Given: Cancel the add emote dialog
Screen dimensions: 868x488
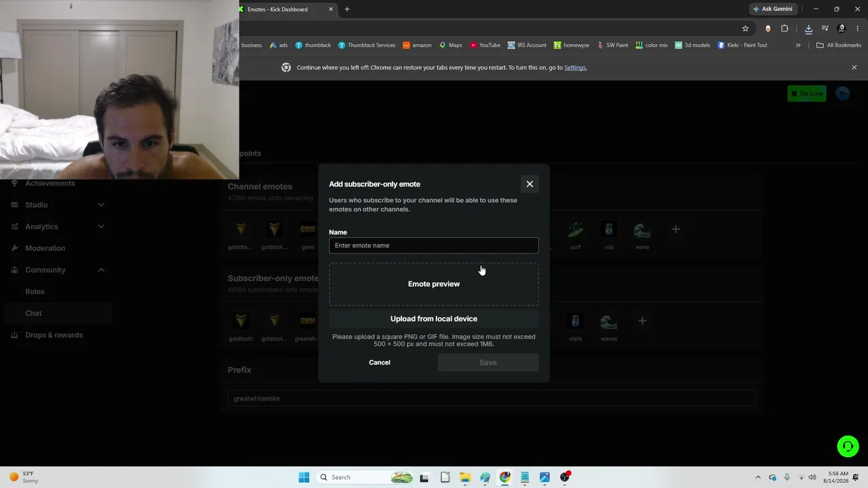Looking at the screenshot, I should point(380,362).
